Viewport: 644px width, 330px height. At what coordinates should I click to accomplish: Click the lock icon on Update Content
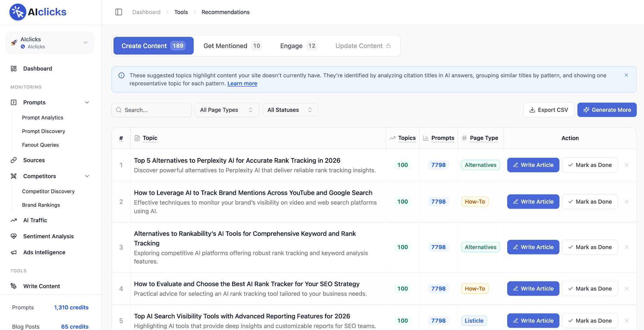coord(388,46)
